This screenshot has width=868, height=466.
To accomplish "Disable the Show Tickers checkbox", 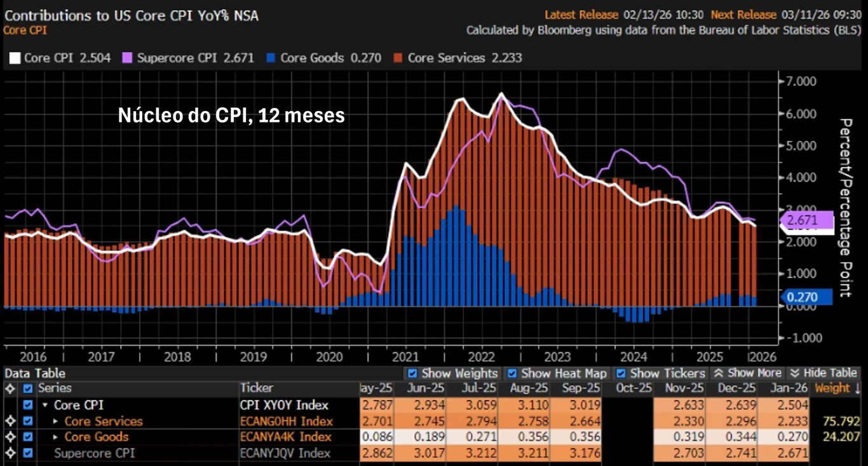I will [x=621, y=373].
